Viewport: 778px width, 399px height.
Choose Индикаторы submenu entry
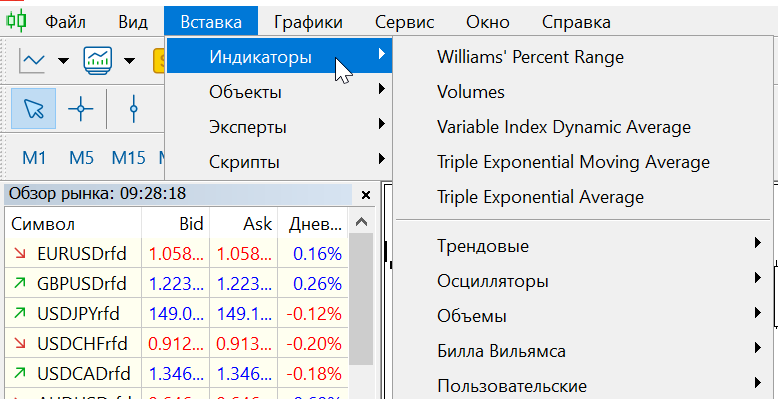pos(279,57)
